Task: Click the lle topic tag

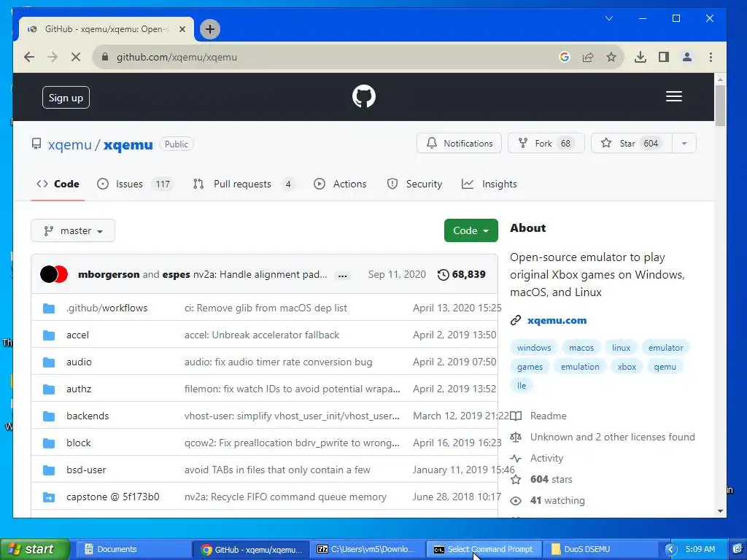Action: (x=522, y=386)
